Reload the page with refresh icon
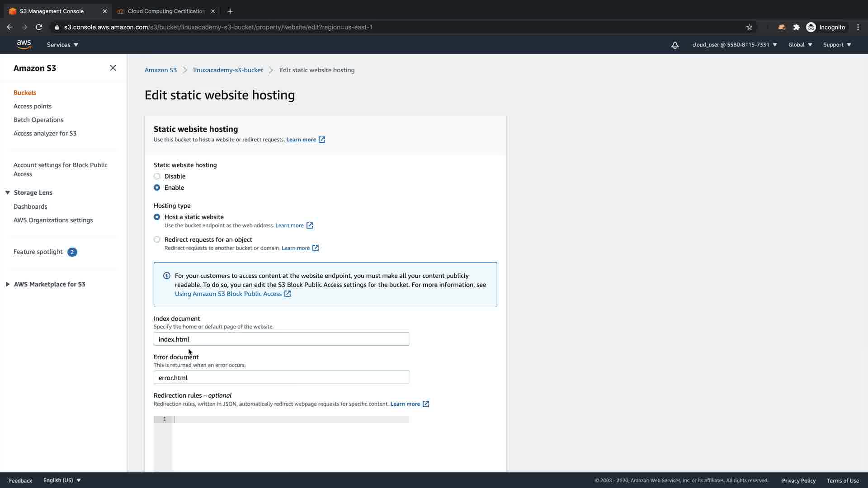The width and height of the screenshot is (868, 488). pos(39,27)
